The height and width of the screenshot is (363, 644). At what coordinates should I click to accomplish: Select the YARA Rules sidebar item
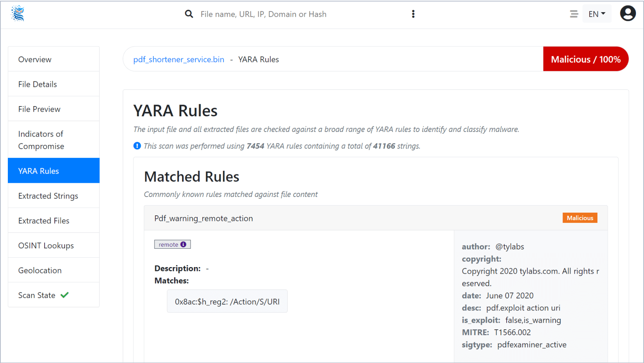coord(54,171)
